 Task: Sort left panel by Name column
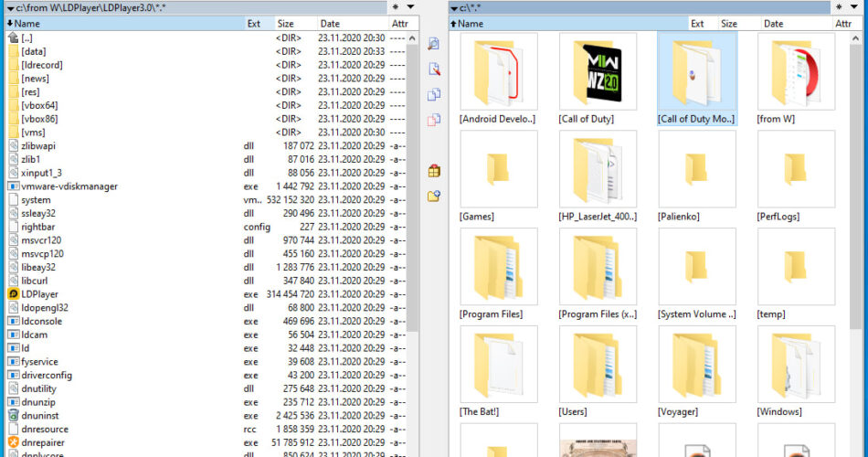[x=124, y=23]
